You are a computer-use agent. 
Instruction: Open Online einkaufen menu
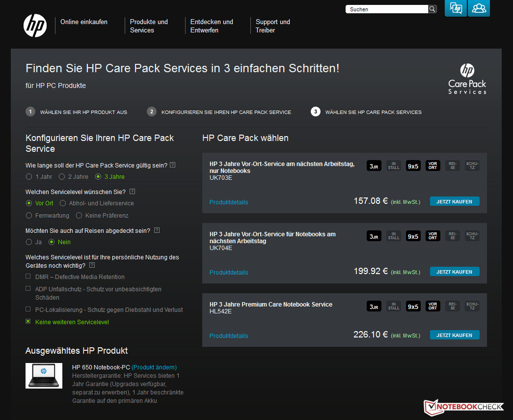click(84, 22)
